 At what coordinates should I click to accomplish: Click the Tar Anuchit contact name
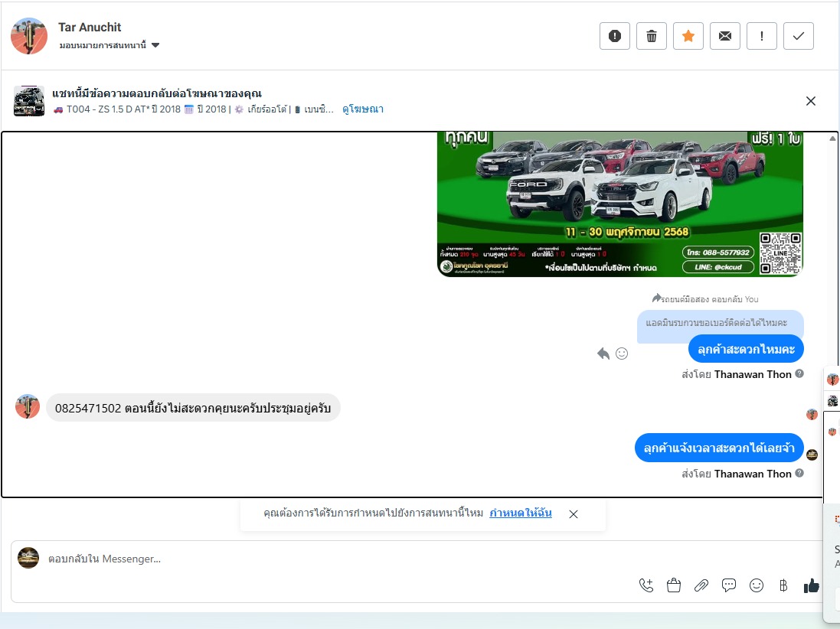90,28
